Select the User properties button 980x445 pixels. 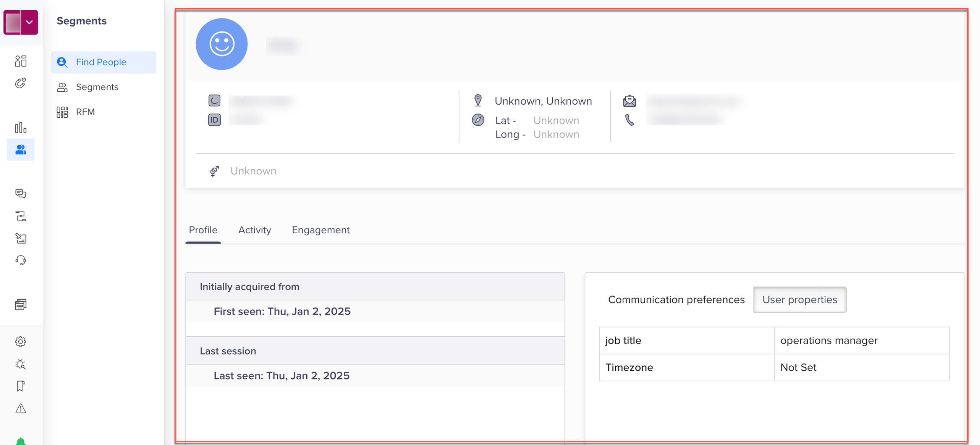point(800,299)
